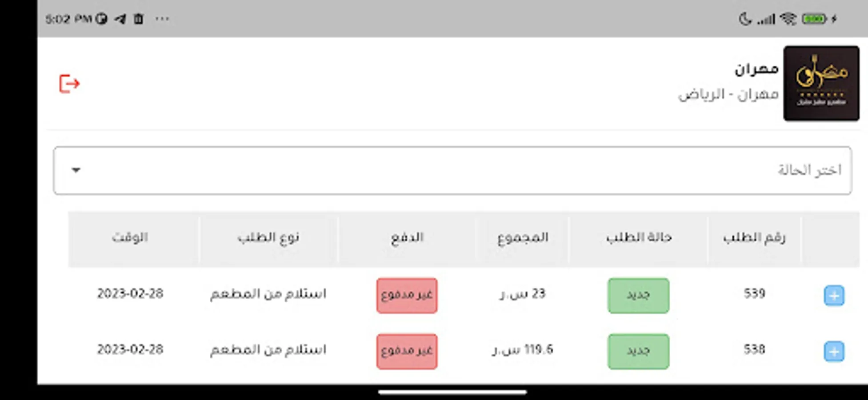Click the Wi-Fi icon in status bar

788,19
